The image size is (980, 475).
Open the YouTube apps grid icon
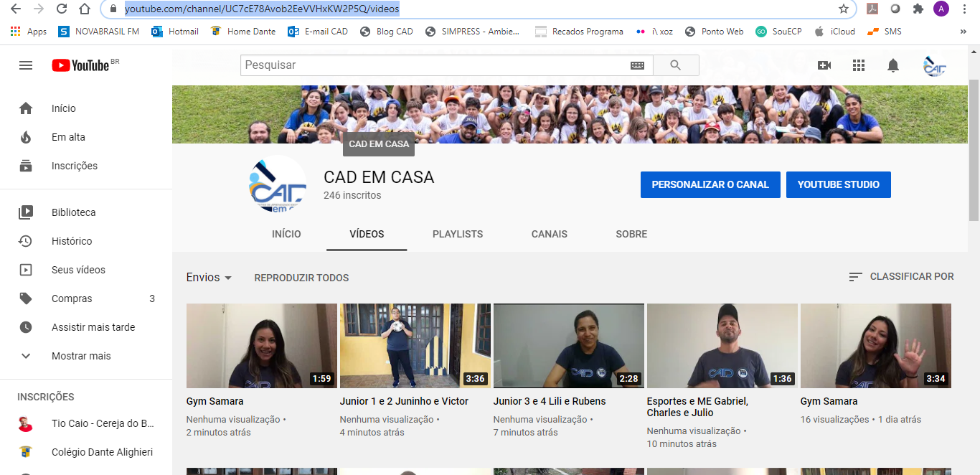859,65
